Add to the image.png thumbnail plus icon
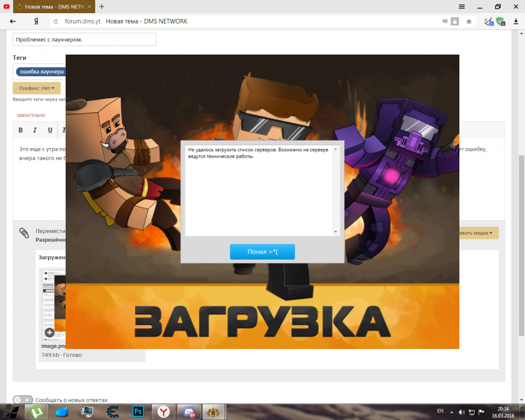The height and width of the screenshot is (420, 525). point(49,332)
